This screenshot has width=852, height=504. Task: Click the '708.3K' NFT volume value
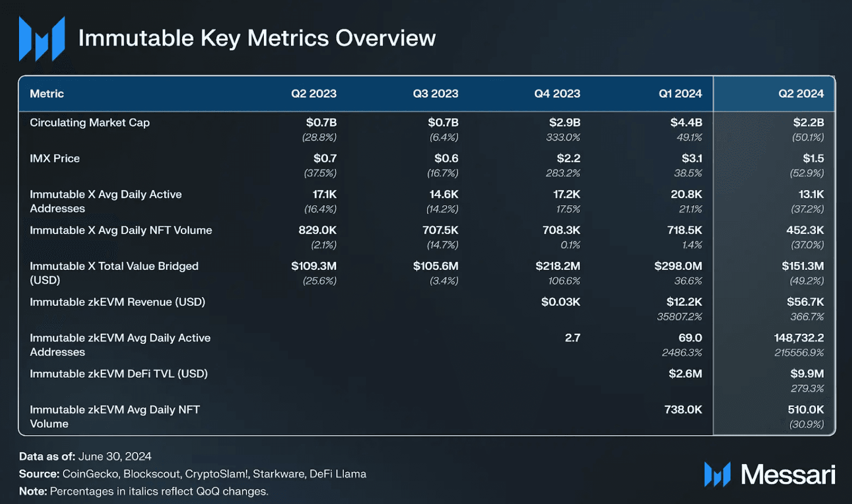561,230
